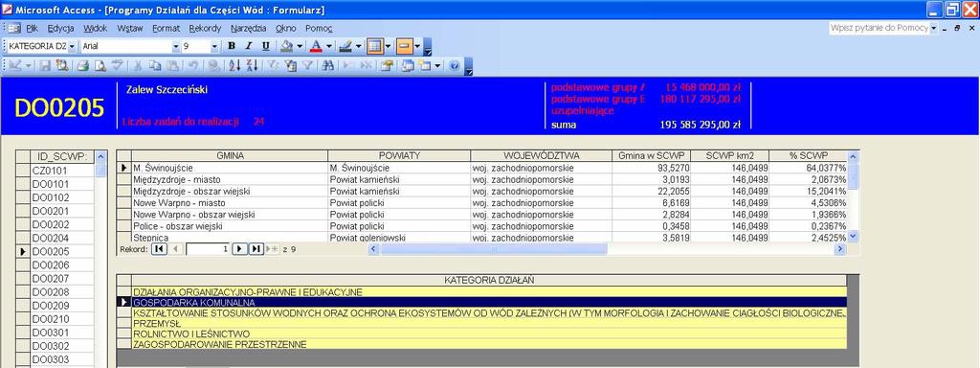Open Microsoft Access Help question-mark icon
The image size is (980, 368).
click(455, 65)
